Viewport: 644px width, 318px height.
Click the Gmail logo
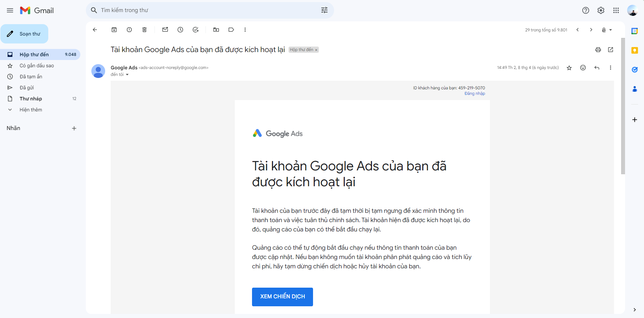(37, 10)
